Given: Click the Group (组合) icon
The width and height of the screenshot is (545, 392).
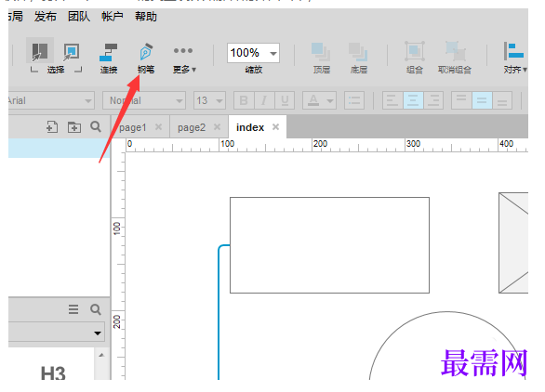Looking at the screenshot, I should point(415,51).
